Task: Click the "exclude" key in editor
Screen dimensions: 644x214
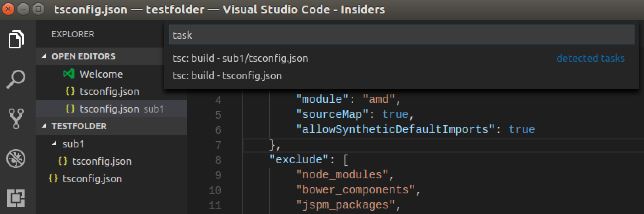Action: click(299, 159)
